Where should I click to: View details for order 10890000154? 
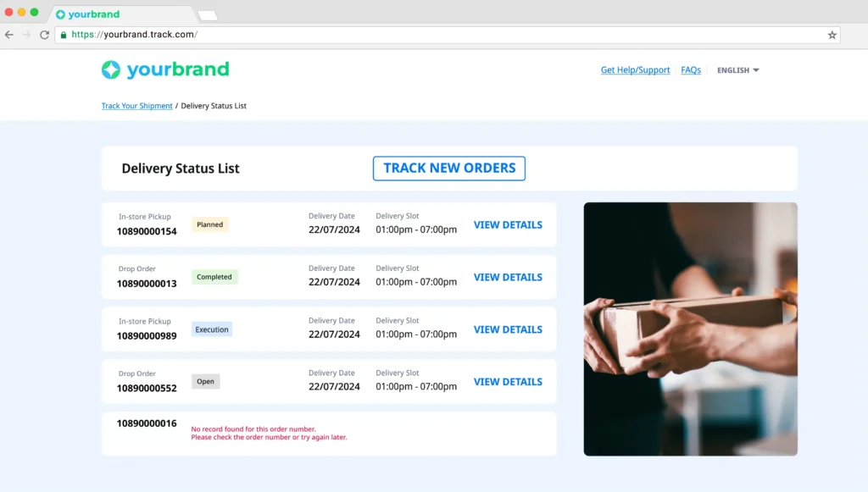[508, 225]
